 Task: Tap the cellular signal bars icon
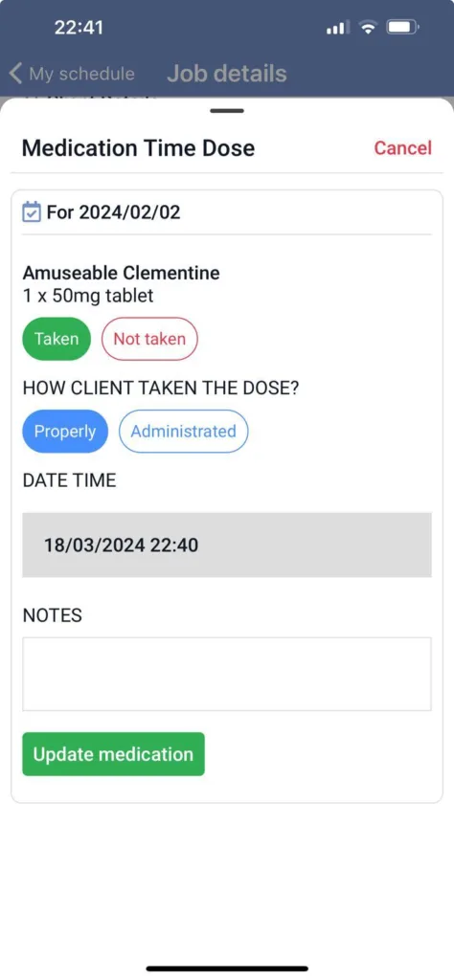click(x=336, y=28)
